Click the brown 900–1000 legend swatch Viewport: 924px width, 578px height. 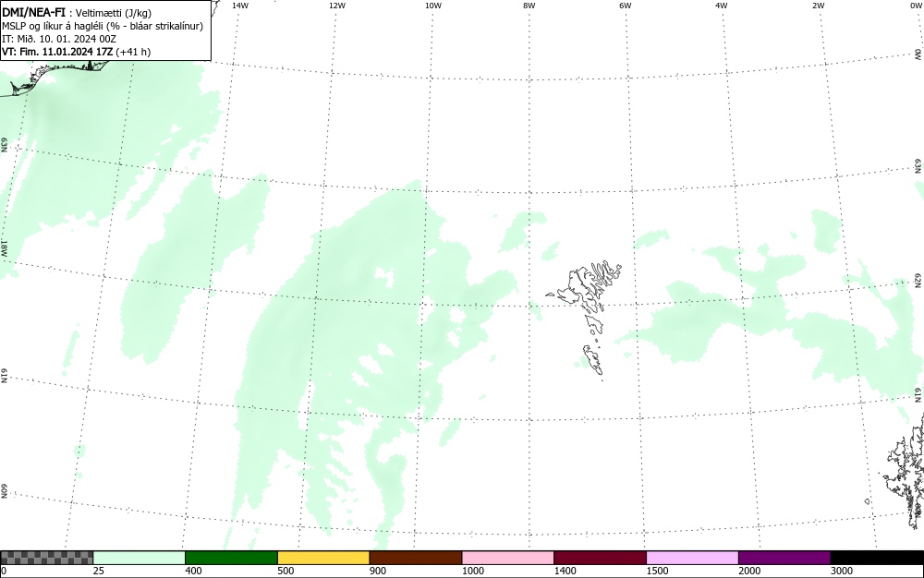point(416,558)
